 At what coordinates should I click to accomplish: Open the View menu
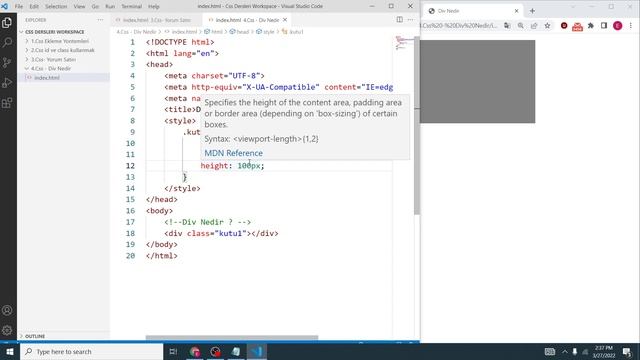(x=79, y=7)
